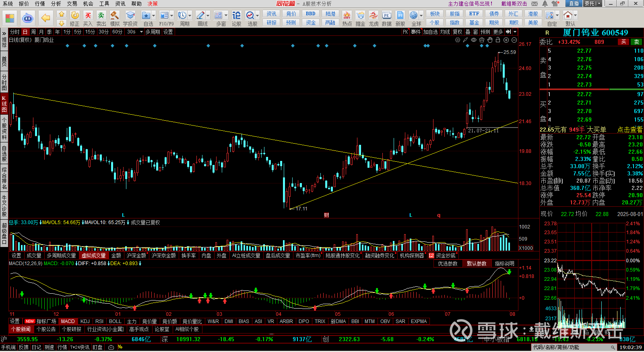Click the ETF button

click(474, 14)
